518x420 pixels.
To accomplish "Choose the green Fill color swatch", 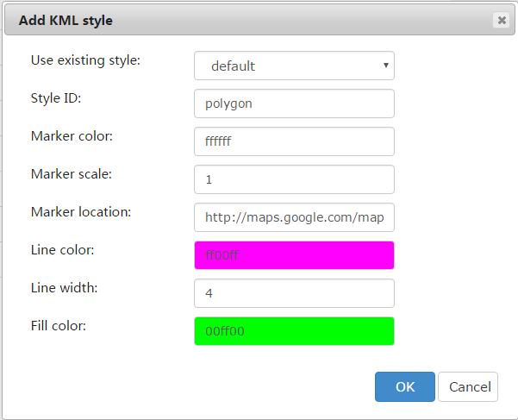I will (294, 331).
